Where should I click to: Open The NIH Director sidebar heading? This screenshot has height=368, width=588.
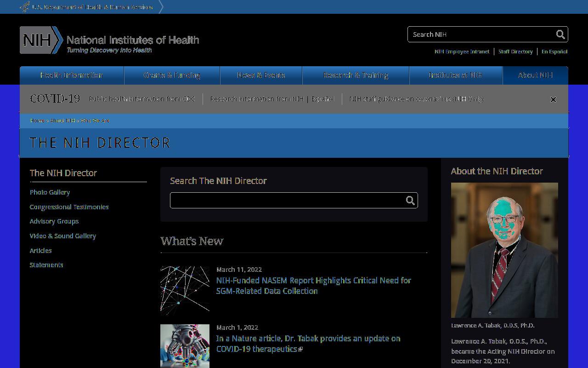[x=63, y=173]
